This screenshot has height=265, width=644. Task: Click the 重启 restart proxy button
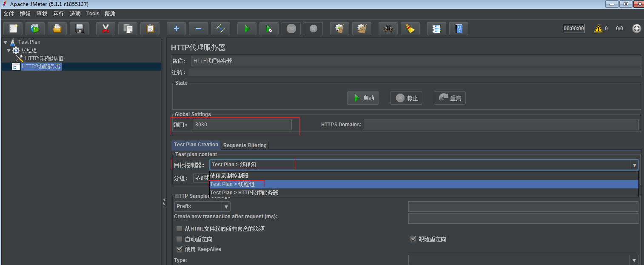pyautogui.click(x=450, y=98)
